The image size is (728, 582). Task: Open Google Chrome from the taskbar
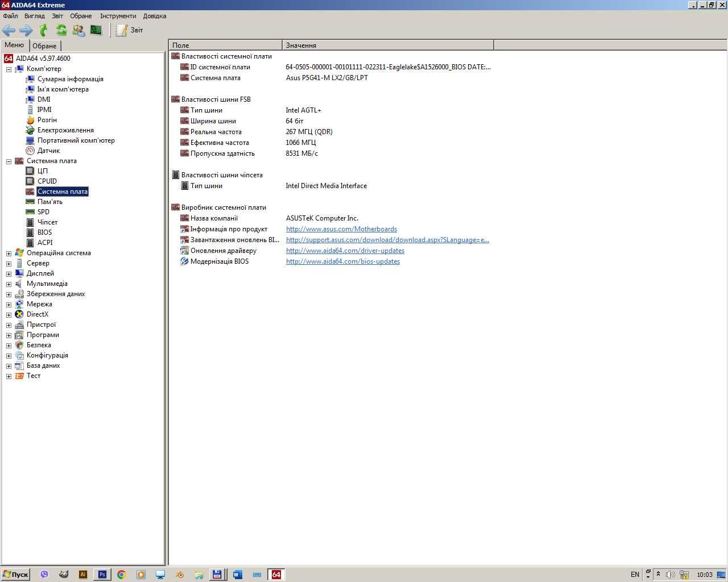tap(121, 575)
